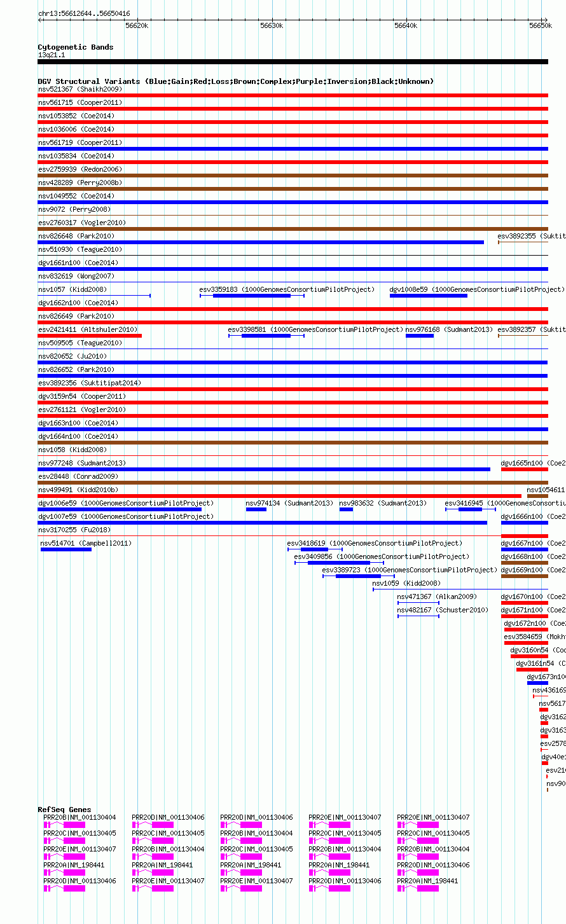Click dgv1663n100 (Coe2014) label
This screenshot has width=566, height=924.
pyautogui.click(x=78, y=423)
